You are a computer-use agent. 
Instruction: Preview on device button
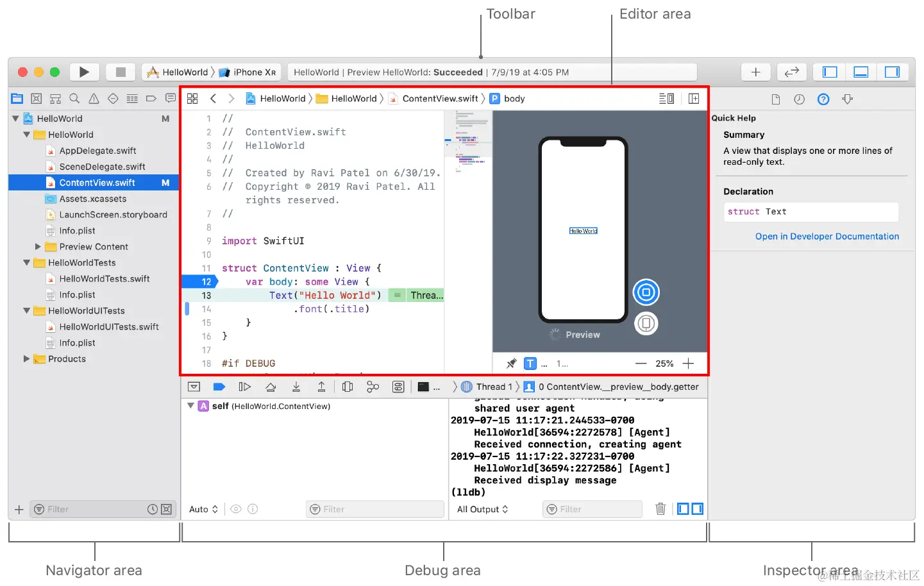[646, 323]
